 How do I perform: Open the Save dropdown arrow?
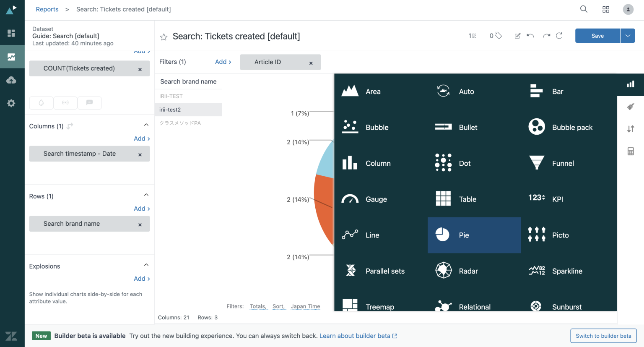[x=628, y=36]
